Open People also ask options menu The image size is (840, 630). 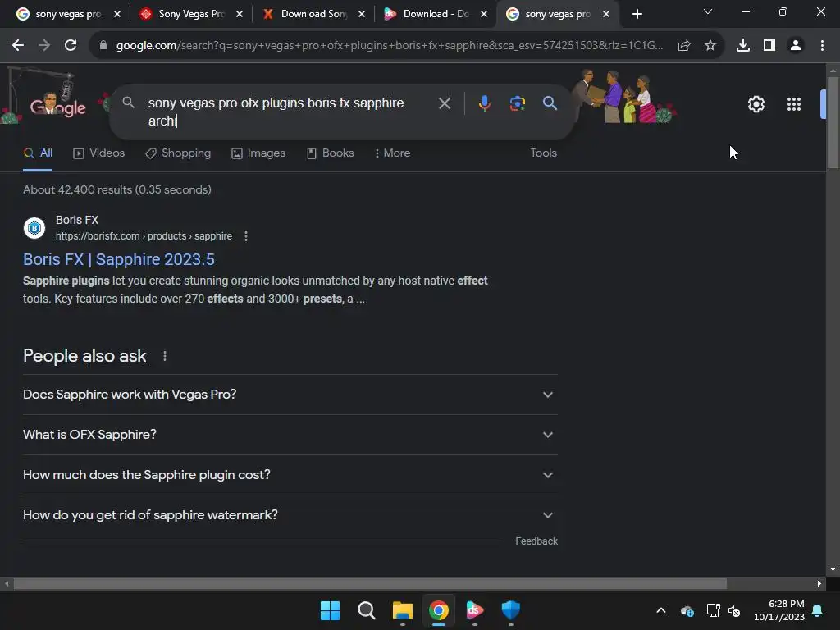164,356
